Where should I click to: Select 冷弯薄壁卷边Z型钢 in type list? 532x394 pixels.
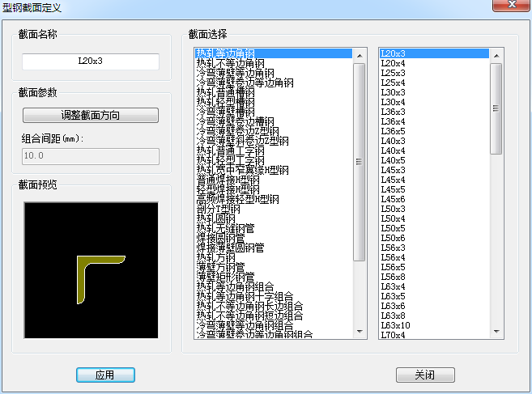click(274, 131)
